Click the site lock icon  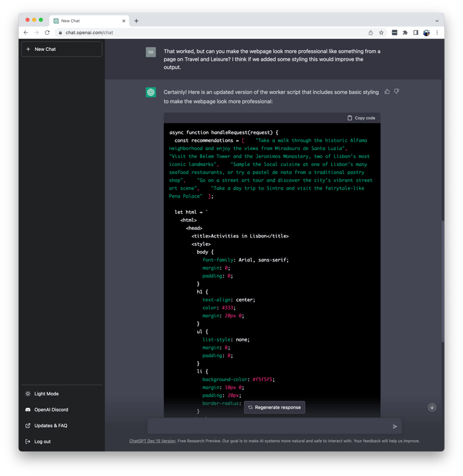point(60,32)
